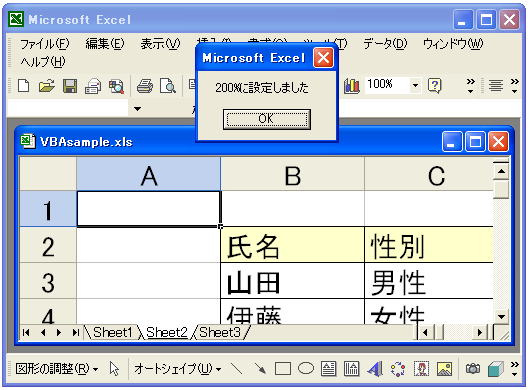Viewport: 530px width, 390px height.
Task: Go to first sheet tab navigation button
Action: click(26, 333)
